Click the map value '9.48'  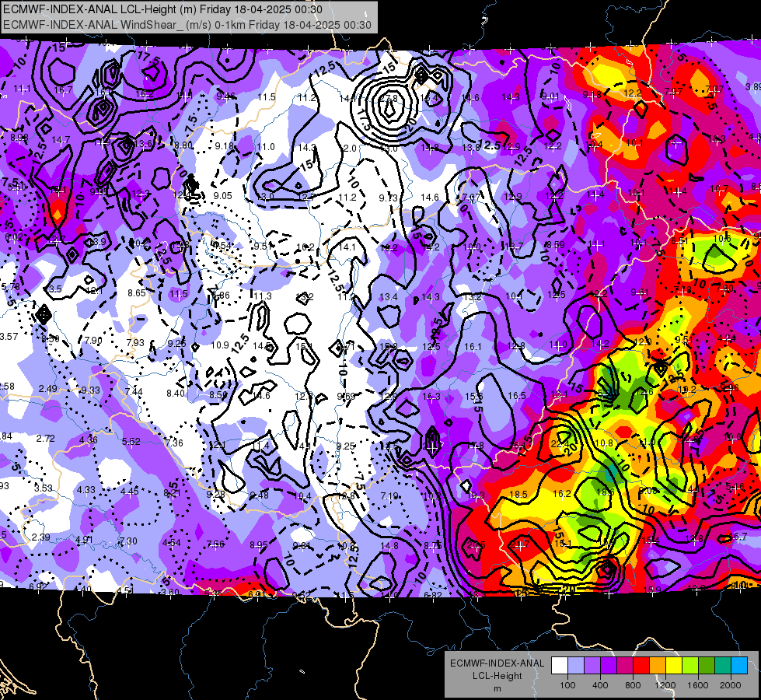pos(259,495)
